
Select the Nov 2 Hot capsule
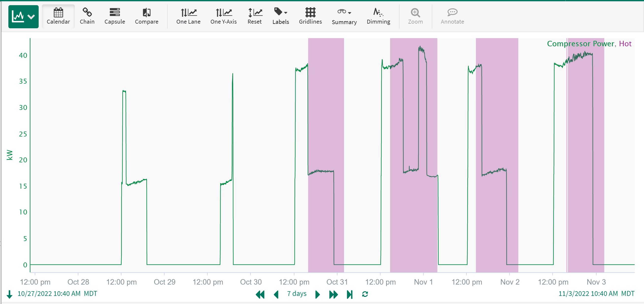click(497, 155)
